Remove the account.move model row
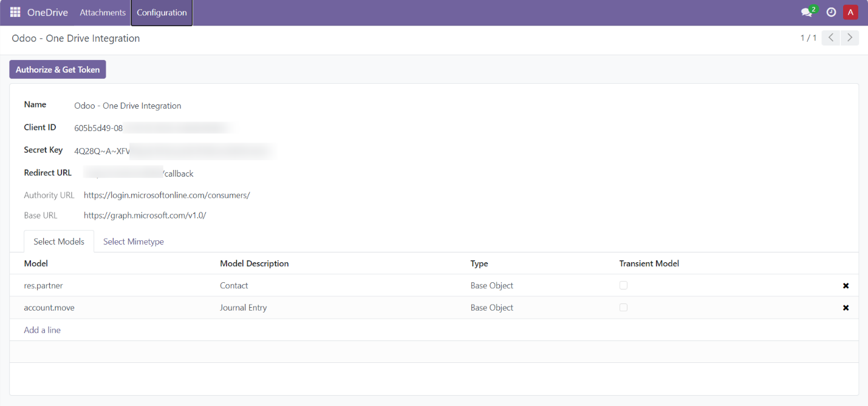 [846, 308]
